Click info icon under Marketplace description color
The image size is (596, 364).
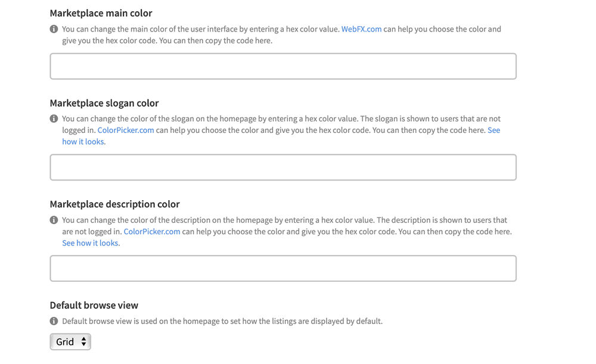click(54, 220)
